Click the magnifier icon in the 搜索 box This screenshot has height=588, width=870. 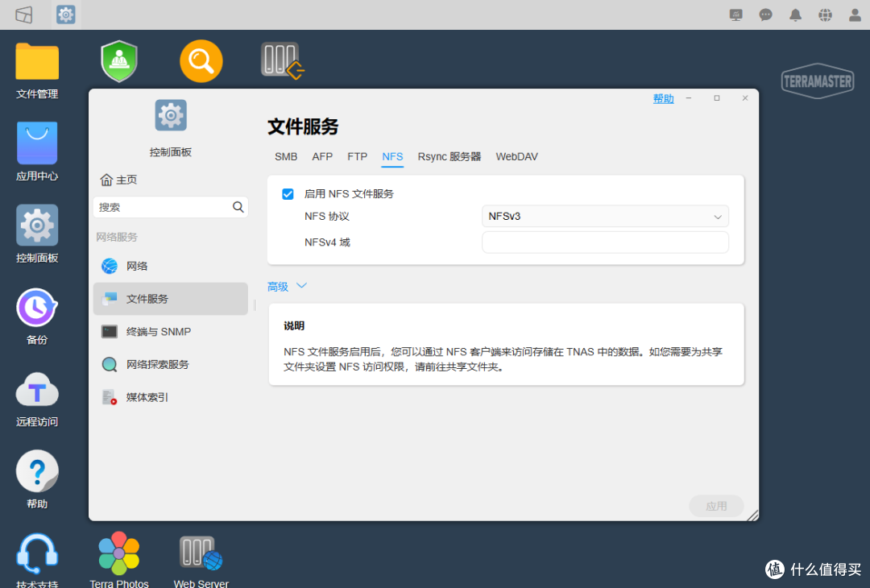coord(238,207)
